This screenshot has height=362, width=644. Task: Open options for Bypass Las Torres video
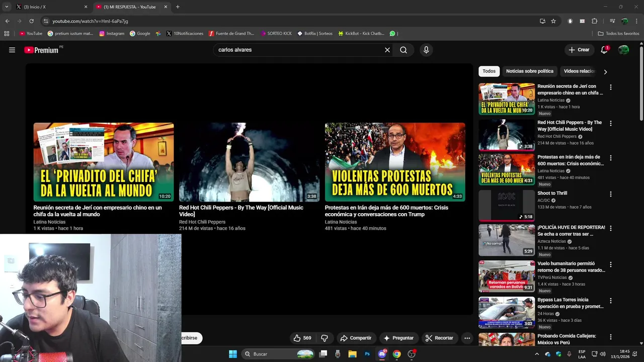coord(611,301)
